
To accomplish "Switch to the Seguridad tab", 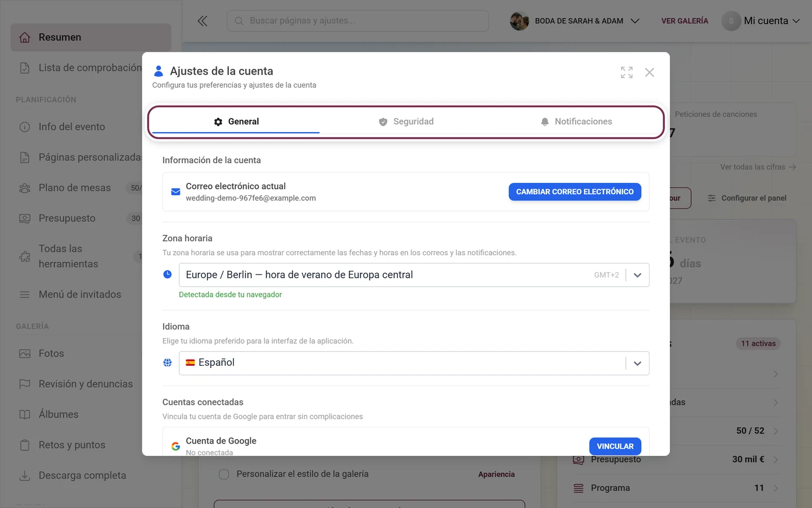I will [406, 122].
